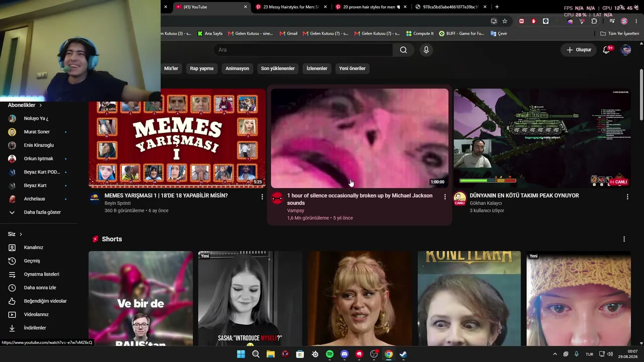Open the Windows Start menu
The height and width of the screenshot is (362, 644).
pyautogui.click(x=241, y=354)
